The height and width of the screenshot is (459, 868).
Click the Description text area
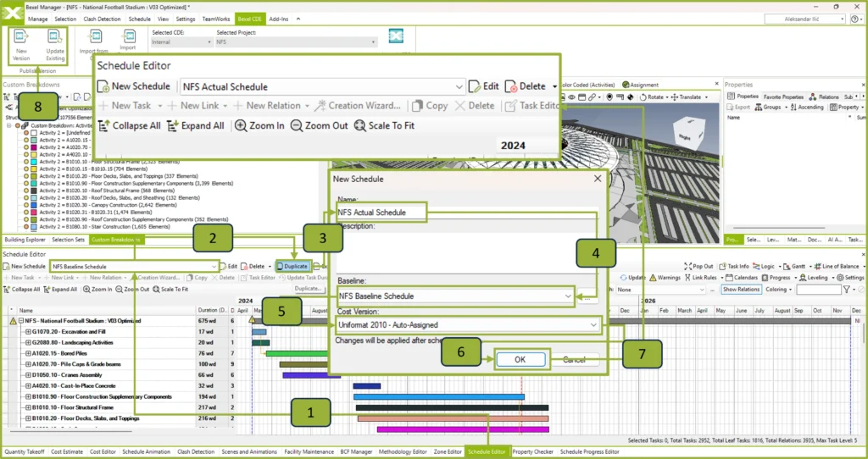pyautogui.click(x=467, y=252)
